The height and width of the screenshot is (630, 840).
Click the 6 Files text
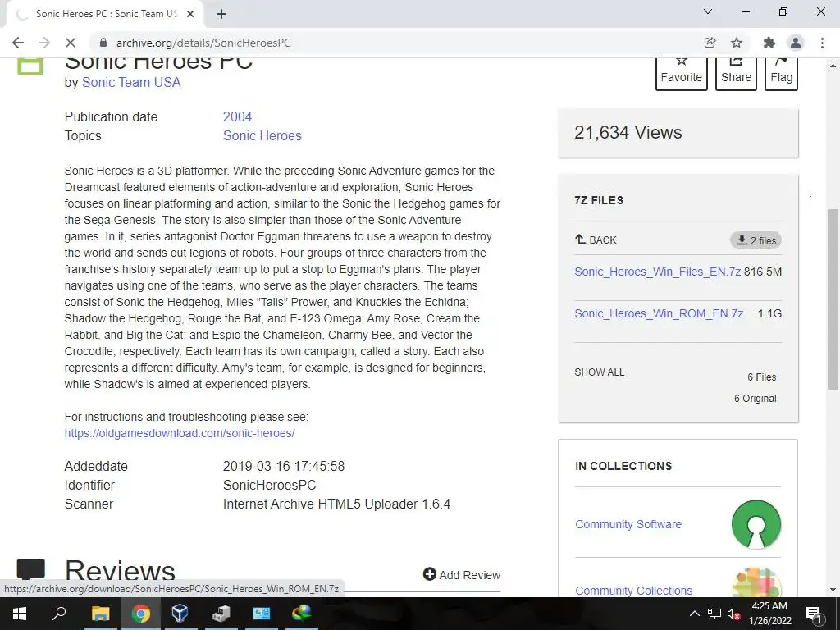click(762, 377)
